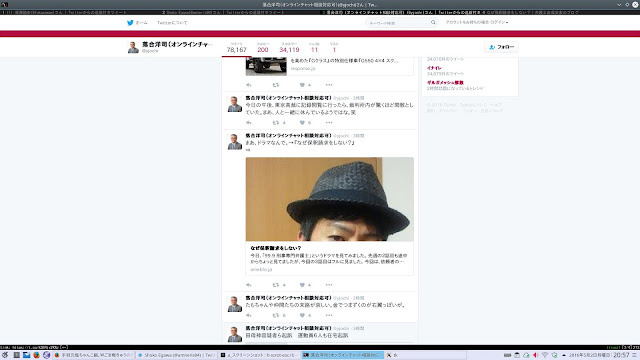Open the man-in-hat photo preview
Viewport: 640px width, 360px height.
329,199
